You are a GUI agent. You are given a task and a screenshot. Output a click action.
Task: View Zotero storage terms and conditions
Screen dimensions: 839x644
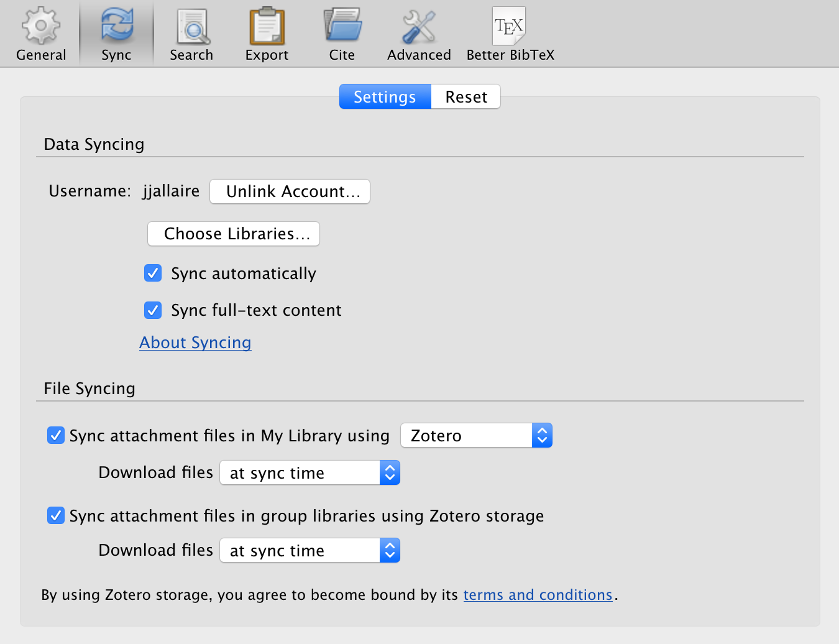(538, 595)
